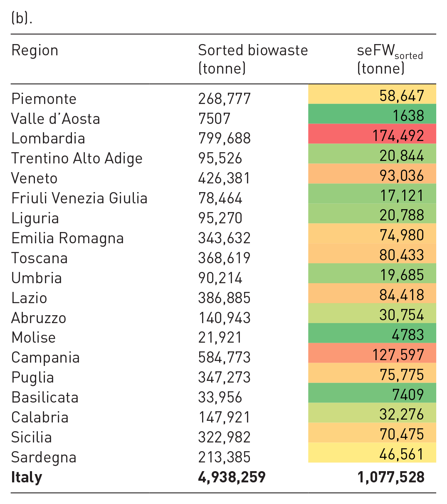Select the green Valle d'Aosta cell 1638

372,114
